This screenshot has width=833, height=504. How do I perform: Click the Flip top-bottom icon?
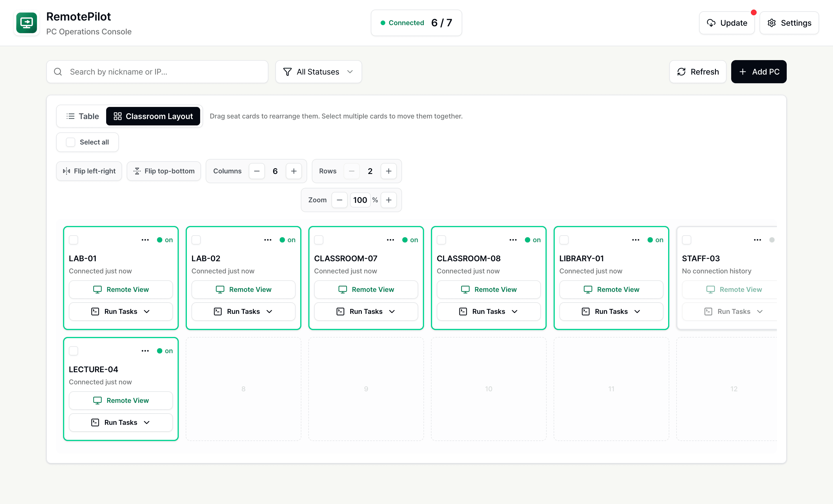tap(137, 171)
